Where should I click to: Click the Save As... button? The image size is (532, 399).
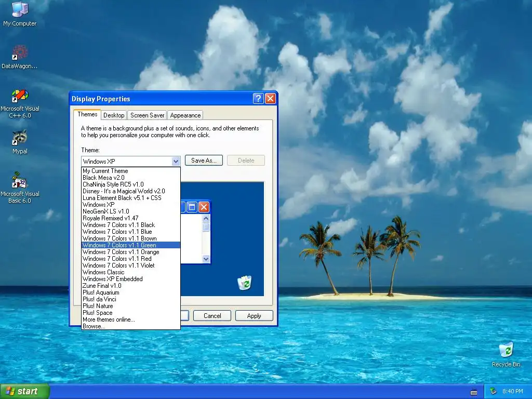click(x=204, y=161)
